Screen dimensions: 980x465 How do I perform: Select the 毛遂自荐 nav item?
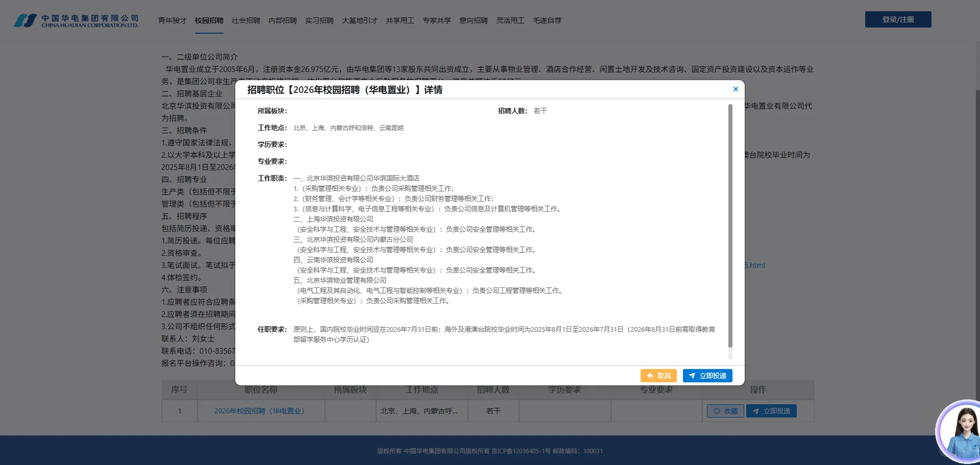click(547, 20)
